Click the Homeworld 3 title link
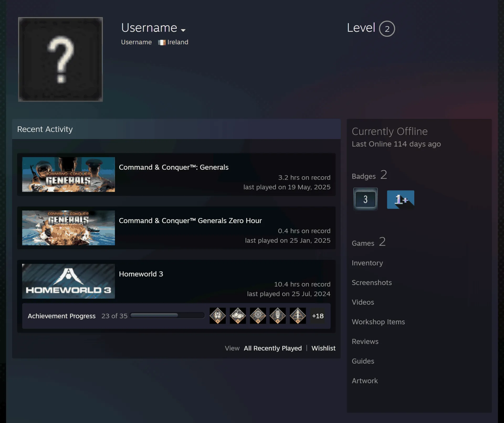Viewport: 504px width, 423px height. click(x=141, y=274)
